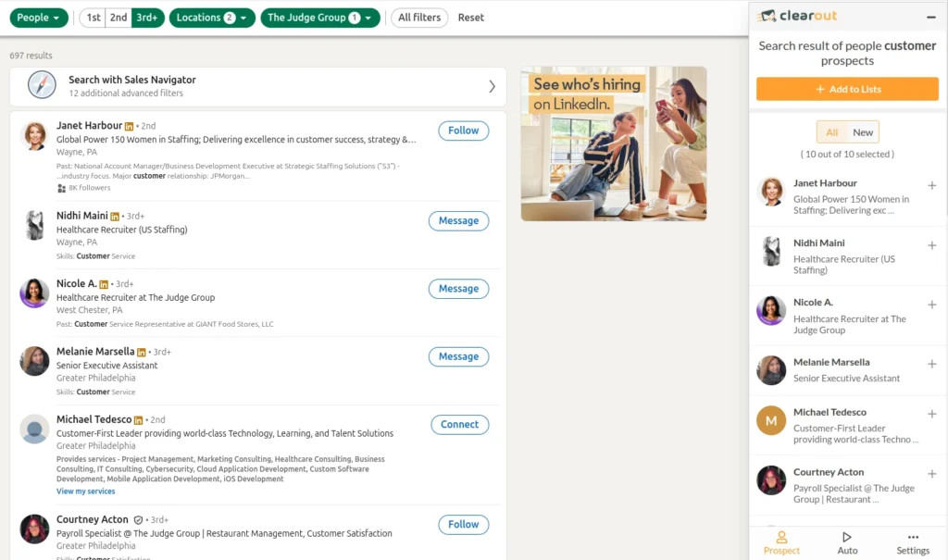Open Janet Harbour's profile photo in results
Image resolution: width=948 pixels, height=560 pixels.
[34, 135]
